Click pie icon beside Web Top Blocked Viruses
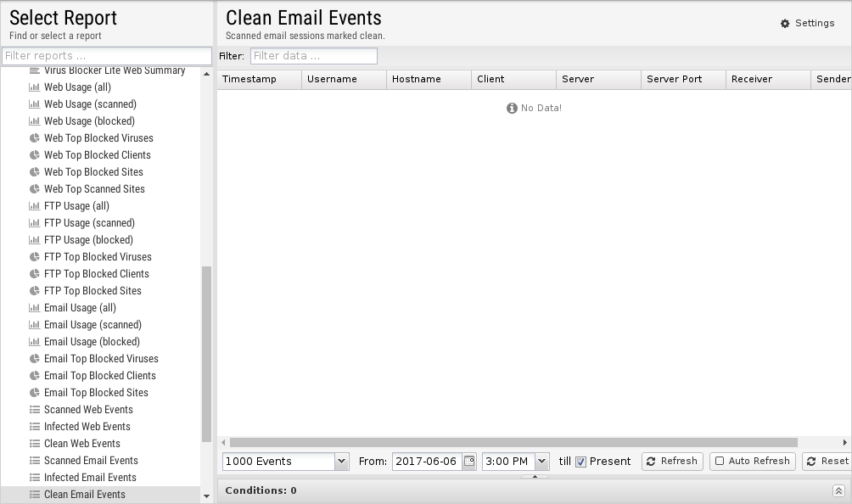Image resolution: width=852 pixels, height=504 pixels. coord(34,138)
